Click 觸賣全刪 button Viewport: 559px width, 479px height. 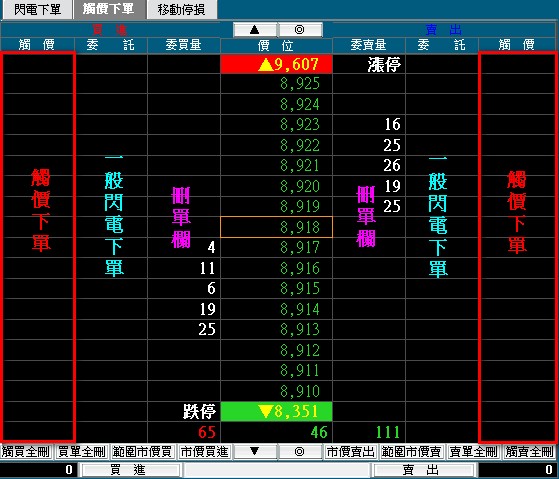pos(529,452)
